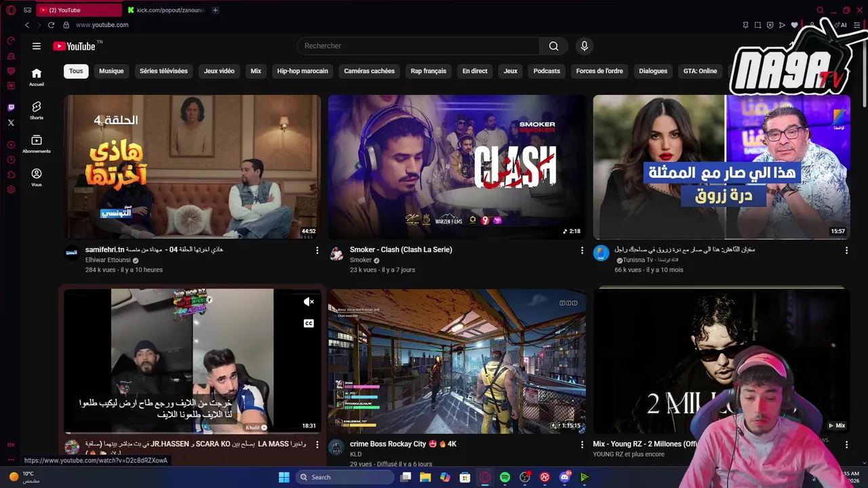Click the Rechercher search field
Screen dimensions: 868x488
pyautogui.click(x=418, y=46)
